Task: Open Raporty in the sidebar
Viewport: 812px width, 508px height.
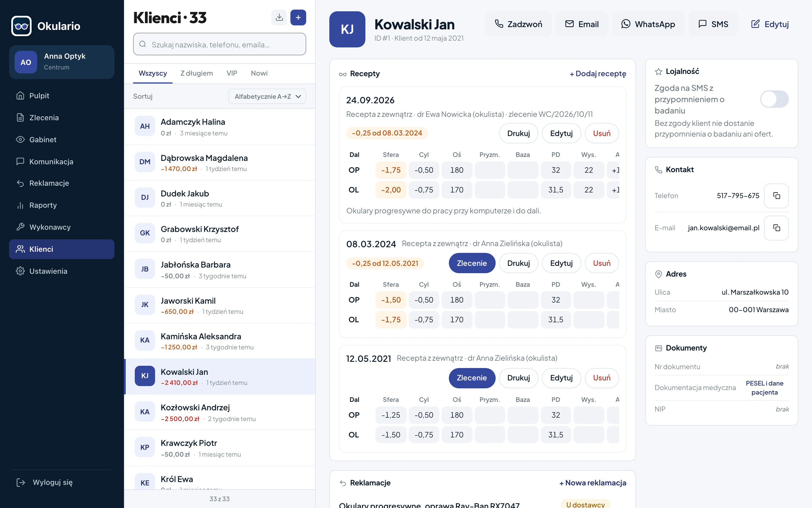Action: [62, 205]
